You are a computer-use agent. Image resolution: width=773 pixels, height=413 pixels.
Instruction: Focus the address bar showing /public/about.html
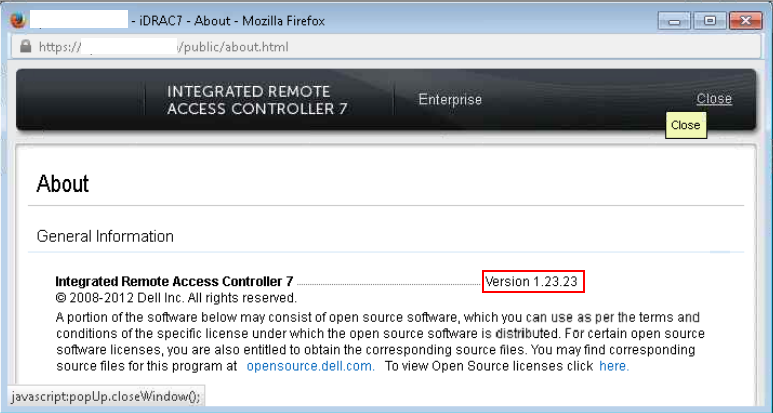[x=386, y=47]
